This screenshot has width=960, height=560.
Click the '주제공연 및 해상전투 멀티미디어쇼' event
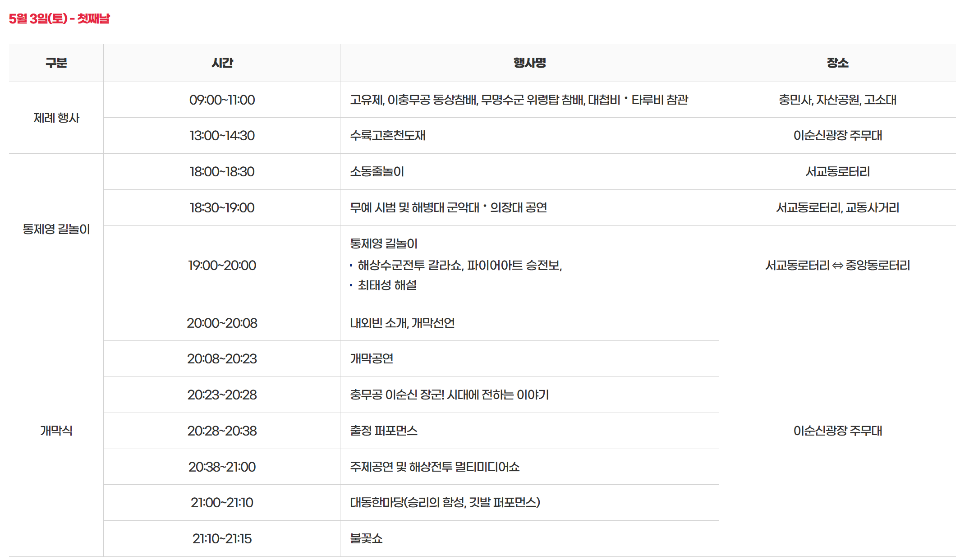tap(435, 467)
